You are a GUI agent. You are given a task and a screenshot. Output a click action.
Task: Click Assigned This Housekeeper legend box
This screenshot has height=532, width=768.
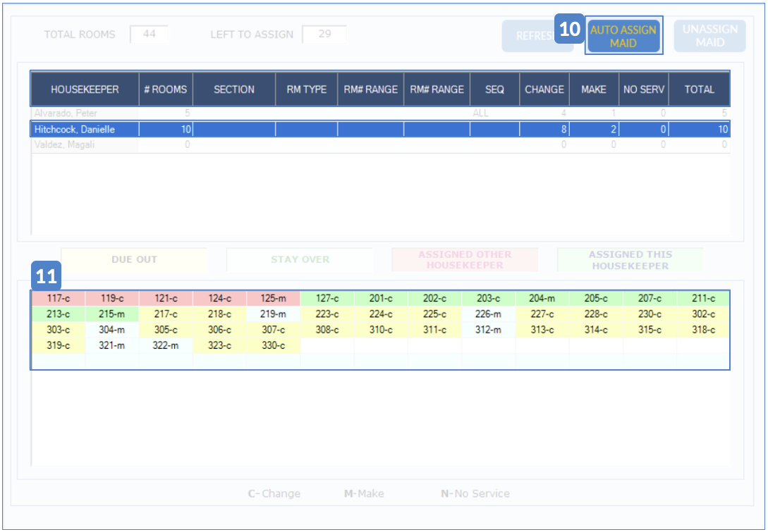(x=630, y=260)
